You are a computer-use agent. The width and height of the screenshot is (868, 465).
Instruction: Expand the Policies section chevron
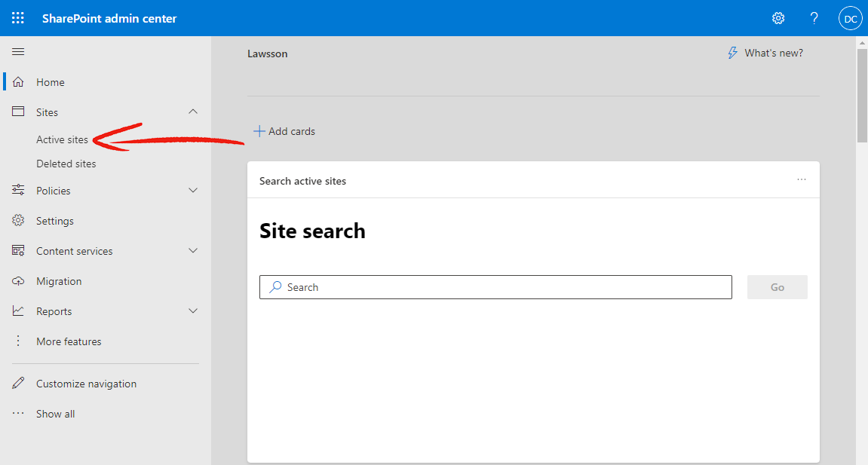pyautogui.click(x=192, y=190)
